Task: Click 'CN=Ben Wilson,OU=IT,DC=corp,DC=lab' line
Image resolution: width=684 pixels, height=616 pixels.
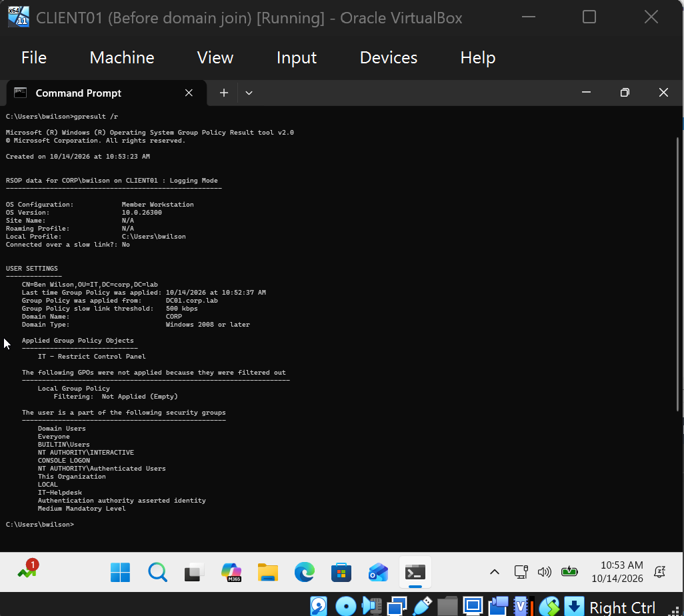Action: [x=90, y=285]
